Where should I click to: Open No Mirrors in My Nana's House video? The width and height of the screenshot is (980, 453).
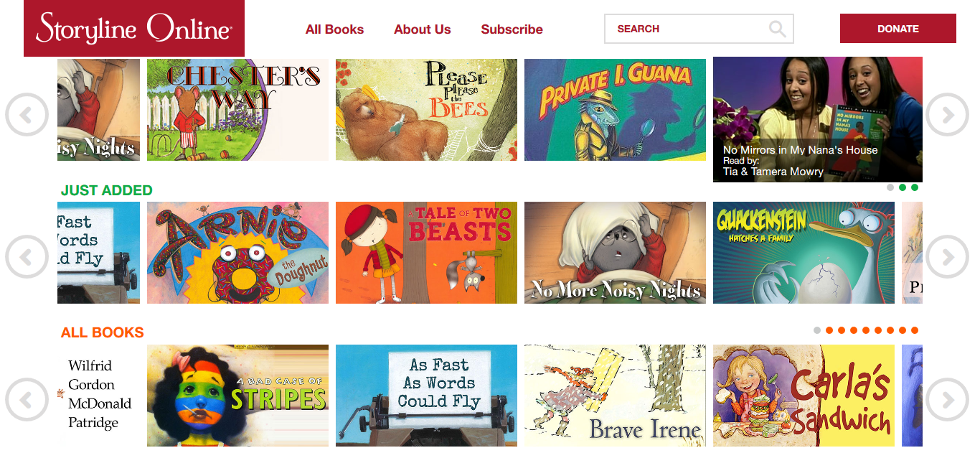click(818, 119)
